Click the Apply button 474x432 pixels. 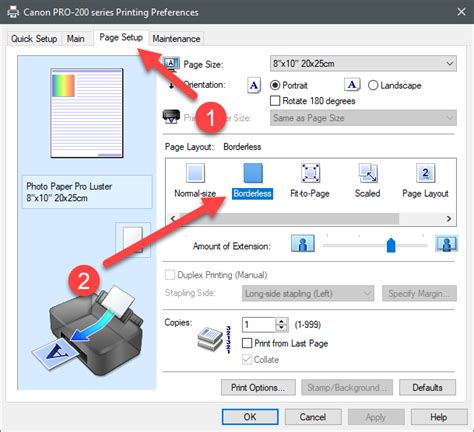(376, 417)
